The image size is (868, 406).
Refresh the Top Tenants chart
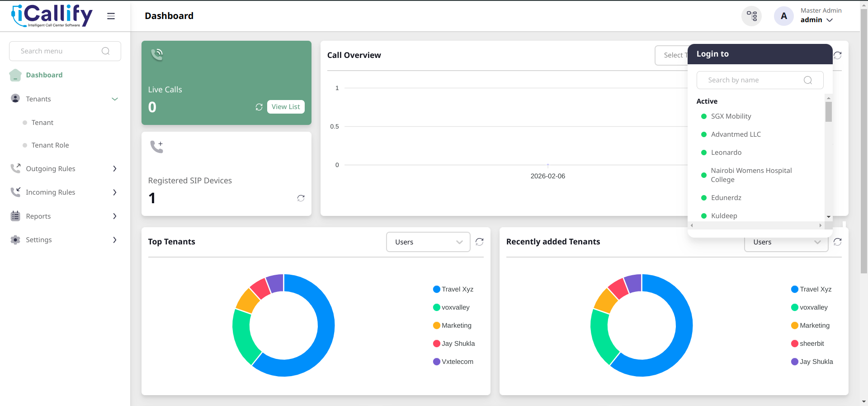480,242
